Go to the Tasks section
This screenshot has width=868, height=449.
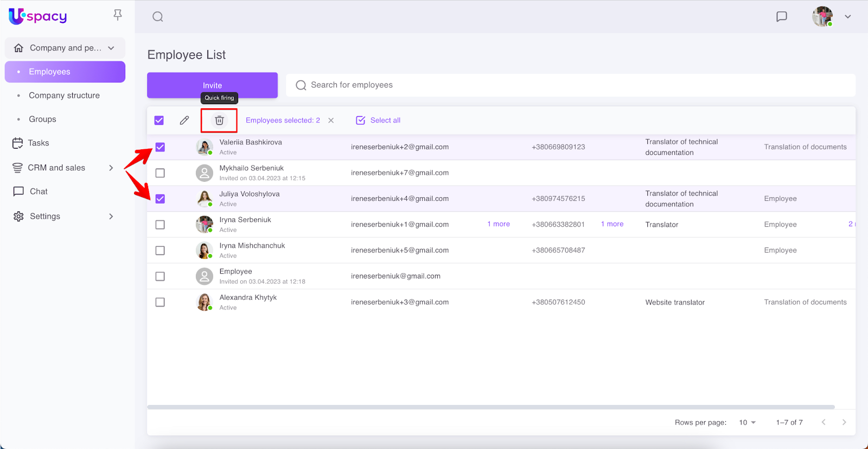point(38,143)
